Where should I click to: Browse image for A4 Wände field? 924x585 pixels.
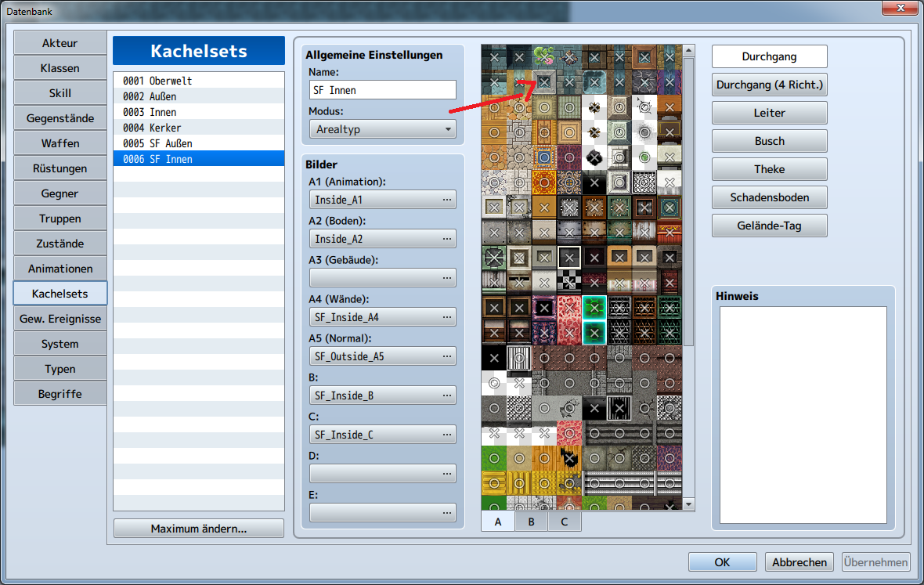[x=447, y=317]
